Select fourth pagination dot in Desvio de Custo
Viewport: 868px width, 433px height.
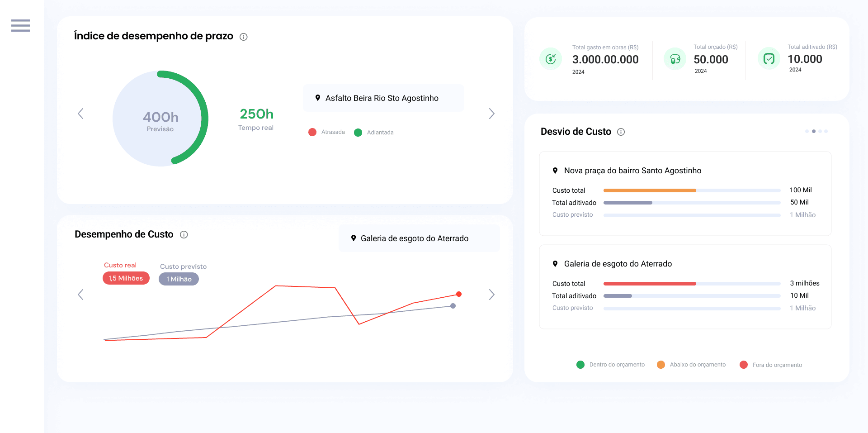(x=826, y=131)
